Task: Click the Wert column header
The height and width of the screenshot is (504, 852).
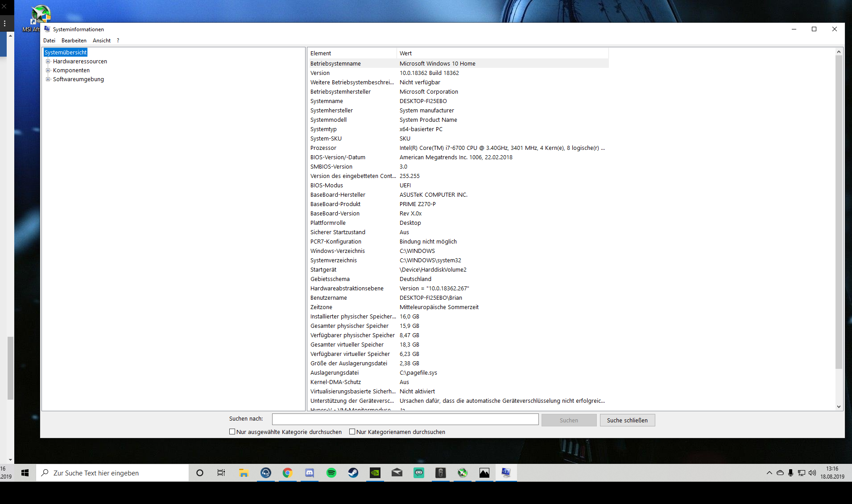Action: 502,53
